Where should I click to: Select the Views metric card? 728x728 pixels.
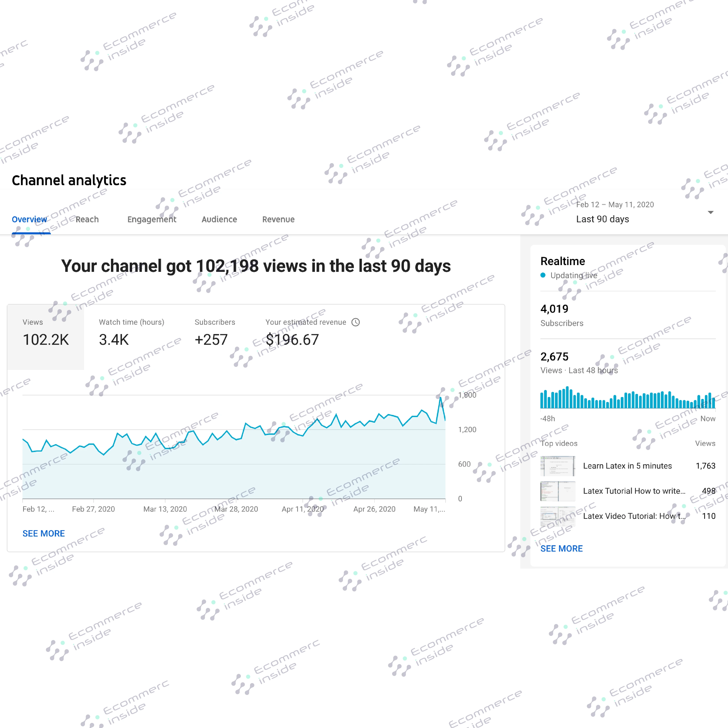46,337
